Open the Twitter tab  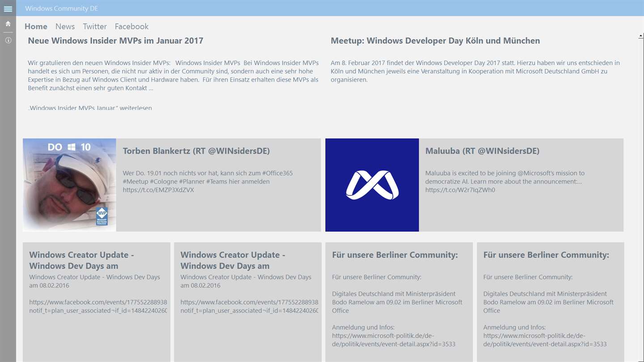pyautogui.click(x=95, y=26)
